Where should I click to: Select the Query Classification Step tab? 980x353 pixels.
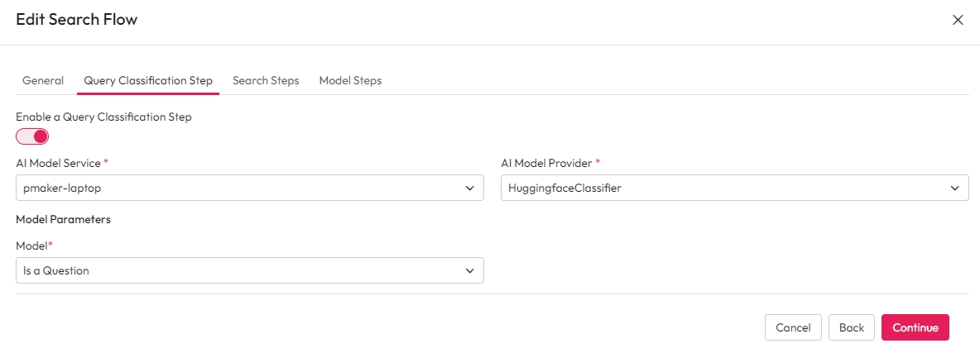(x=148, y=80)
